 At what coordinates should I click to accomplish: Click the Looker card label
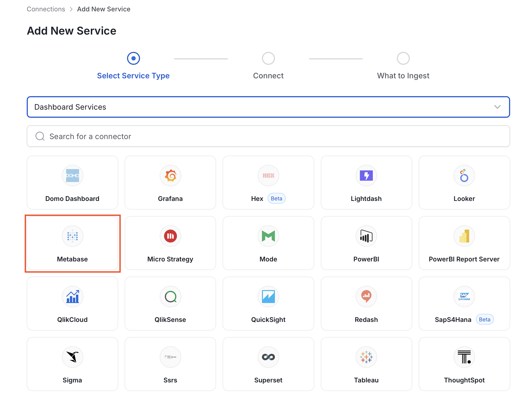tap(464, 198)
